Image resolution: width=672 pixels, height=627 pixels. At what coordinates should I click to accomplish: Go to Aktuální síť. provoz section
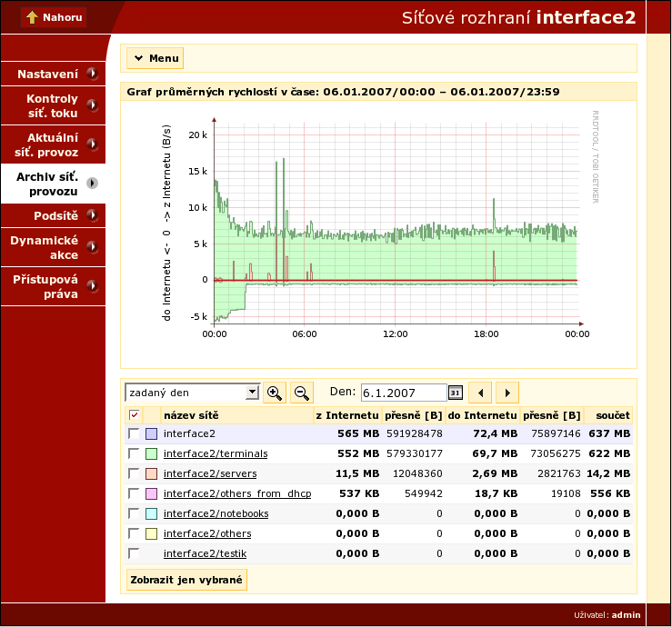coord(53,144)
